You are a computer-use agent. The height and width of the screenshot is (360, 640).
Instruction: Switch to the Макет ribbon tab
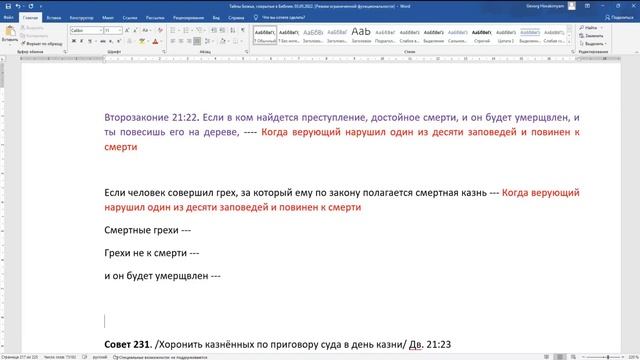click(108, 18)
